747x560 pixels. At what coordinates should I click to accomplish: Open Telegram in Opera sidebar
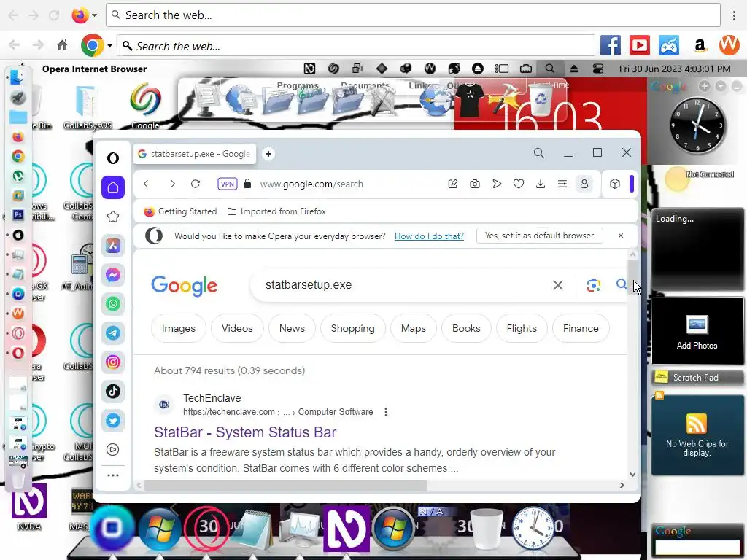(x=113, y=332)
